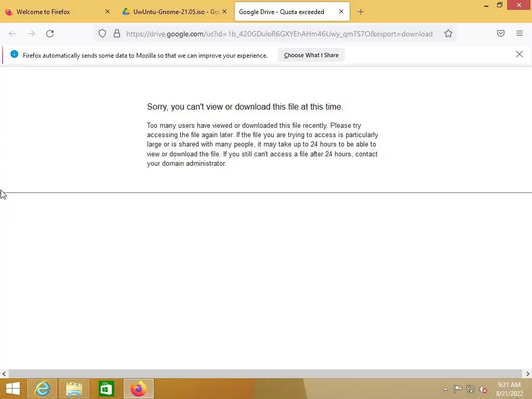Open Windows Start button

tap(13, 389)
